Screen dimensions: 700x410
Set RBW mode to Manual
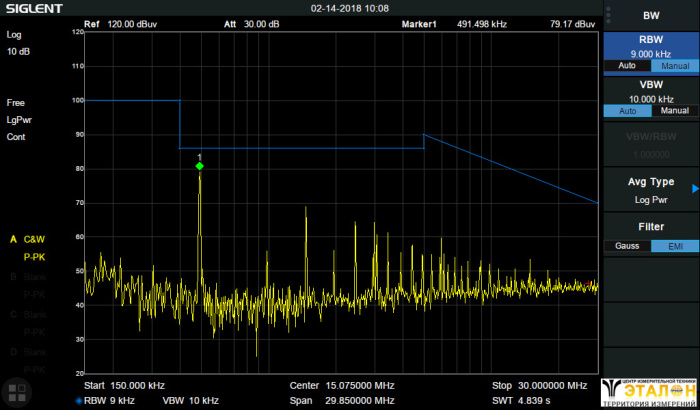point(675,66)
